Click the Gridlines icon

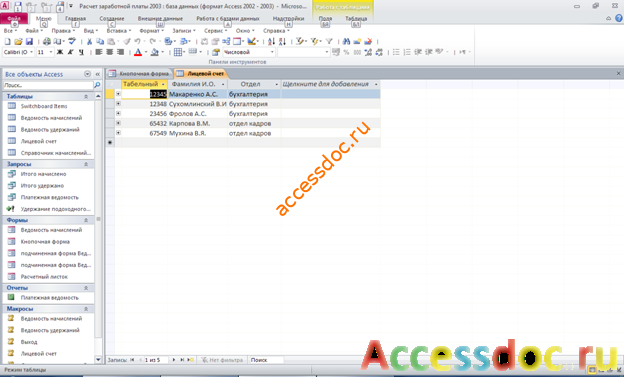coord(178,52)
